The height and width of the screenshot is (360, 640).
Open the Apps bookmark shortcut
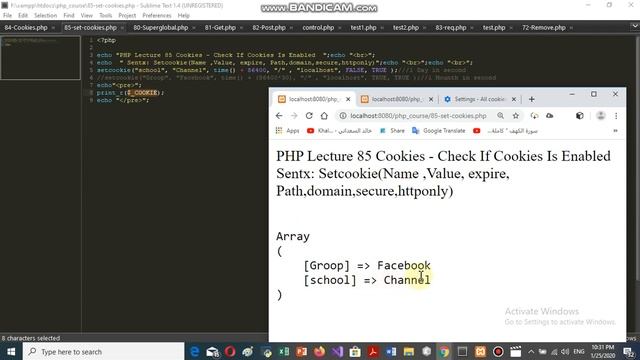[288, 131]
